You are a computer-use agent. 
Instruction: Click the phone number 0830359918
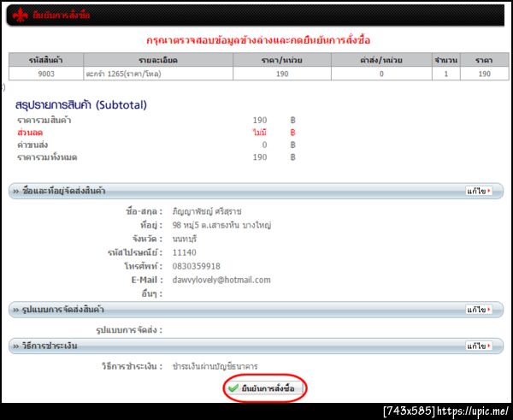(197, 266)
